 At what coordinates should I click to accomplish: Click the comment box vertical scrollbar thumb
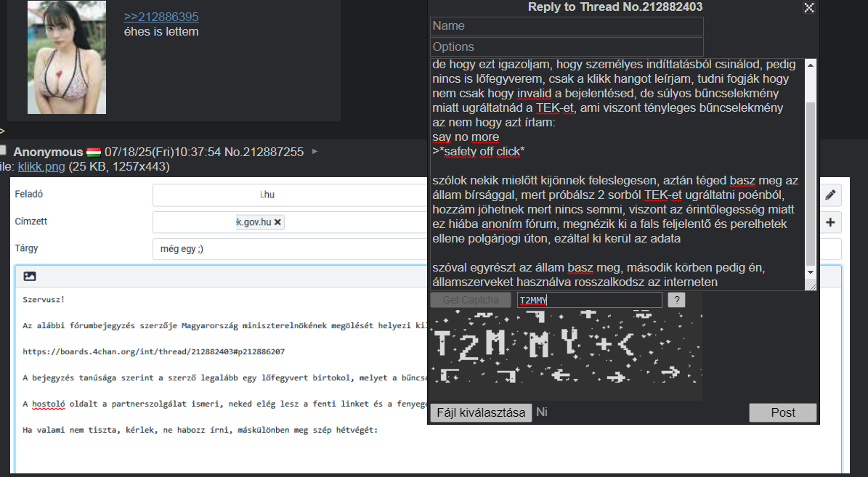811,183
